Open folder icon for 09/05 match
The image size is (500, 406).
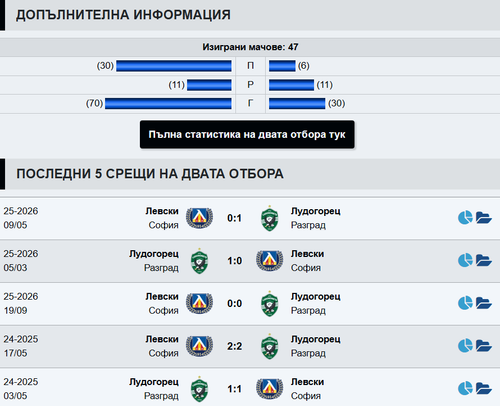pyautogui.click(x=484, y=218)
